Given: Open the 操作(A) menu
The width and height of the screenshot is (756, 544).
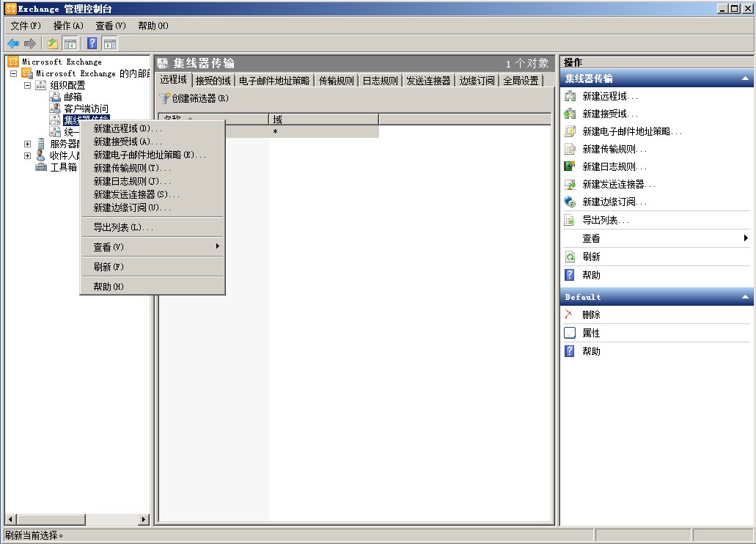Looking at the screenshot, I should click(68, 26).
